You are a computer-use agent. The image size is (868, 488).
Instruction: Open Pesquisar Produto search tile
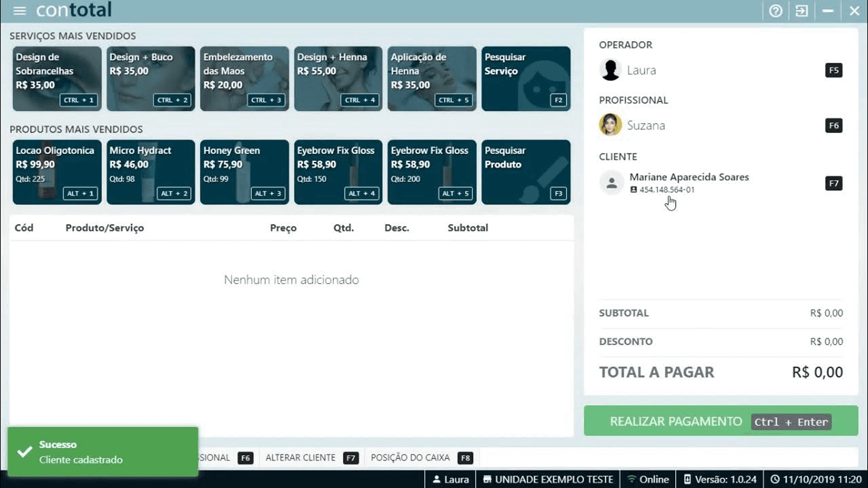[x=526, y=172]
